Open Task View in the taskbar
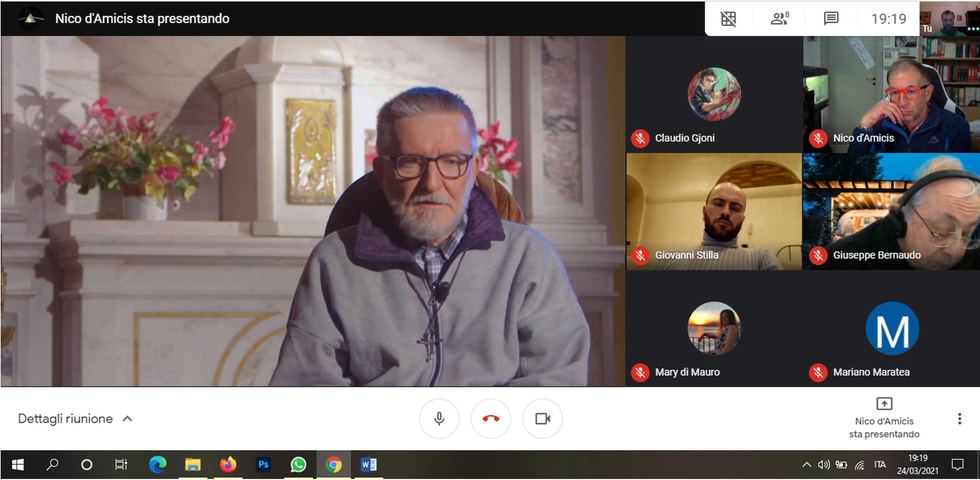 [x=121, y=465]
